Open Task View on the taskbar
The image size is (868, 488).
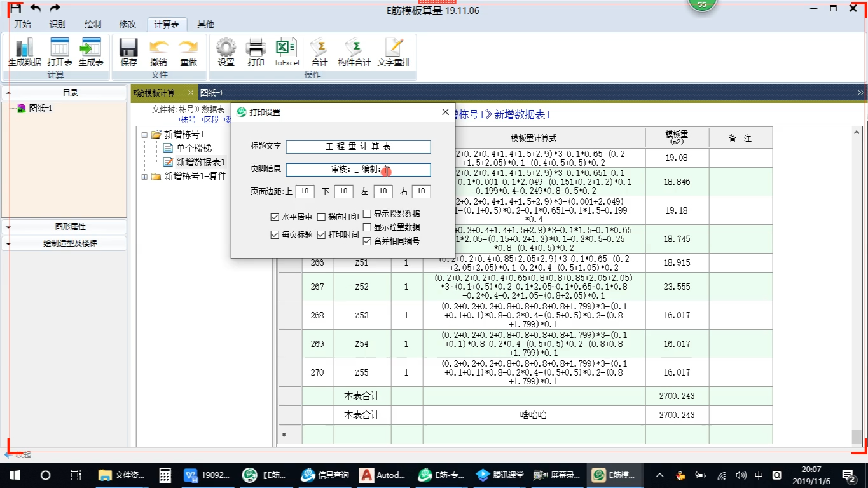tap(76, 475)
